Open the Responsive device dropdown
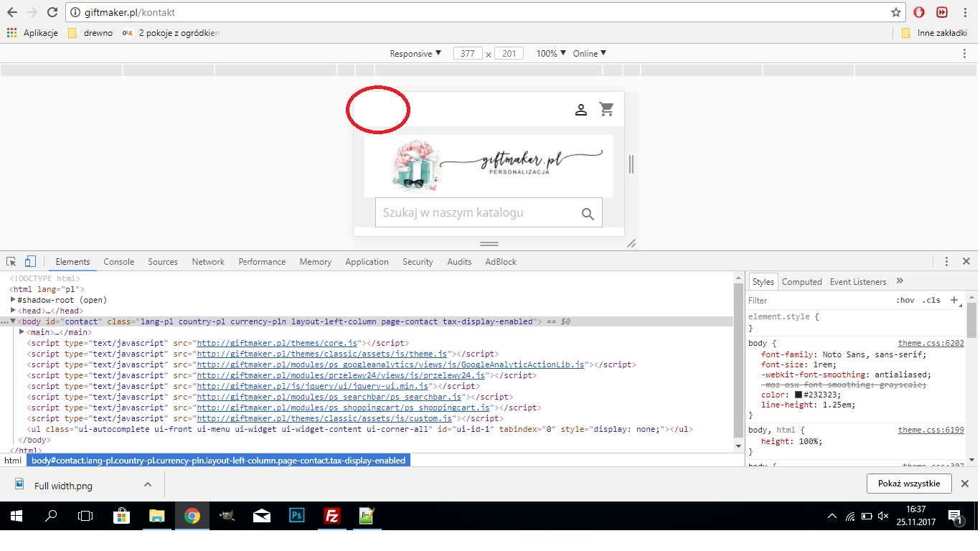The image size is (980, 551). (x=415, y=54)
